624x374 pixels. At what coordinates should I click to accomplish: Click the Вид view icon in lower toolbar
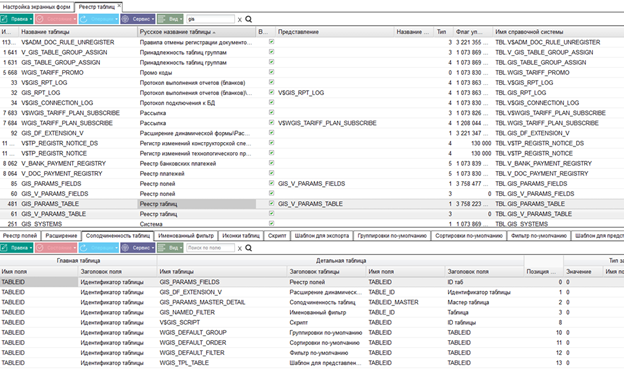tap(162, 247)
